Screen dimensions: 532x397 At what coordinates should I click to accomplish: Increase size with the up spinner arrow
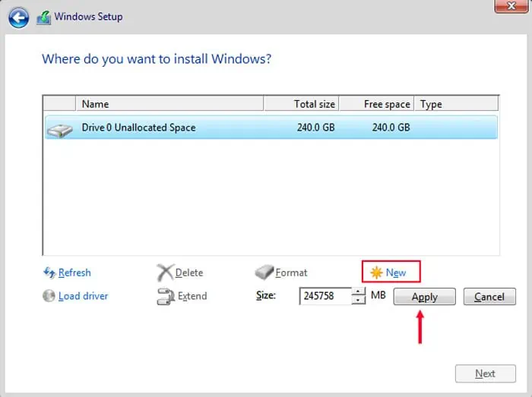coord(358,291)
